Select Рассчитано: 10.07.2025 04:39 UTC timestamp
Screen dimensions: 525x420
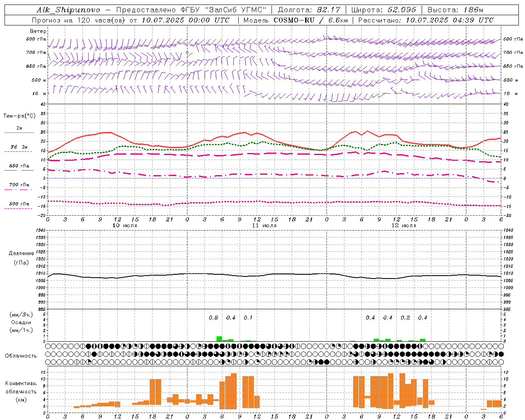(x=426, y=20)
